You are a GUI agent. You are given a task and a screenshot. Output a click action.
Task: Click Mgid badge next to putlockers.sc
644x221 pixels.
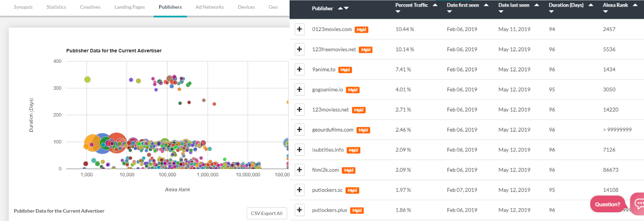point(352,191)
